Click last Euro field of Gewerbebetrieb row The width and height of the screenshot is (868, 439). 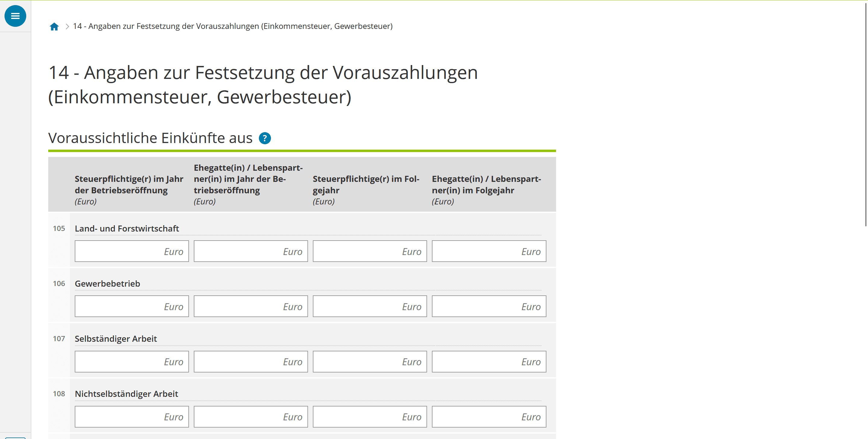489,306
